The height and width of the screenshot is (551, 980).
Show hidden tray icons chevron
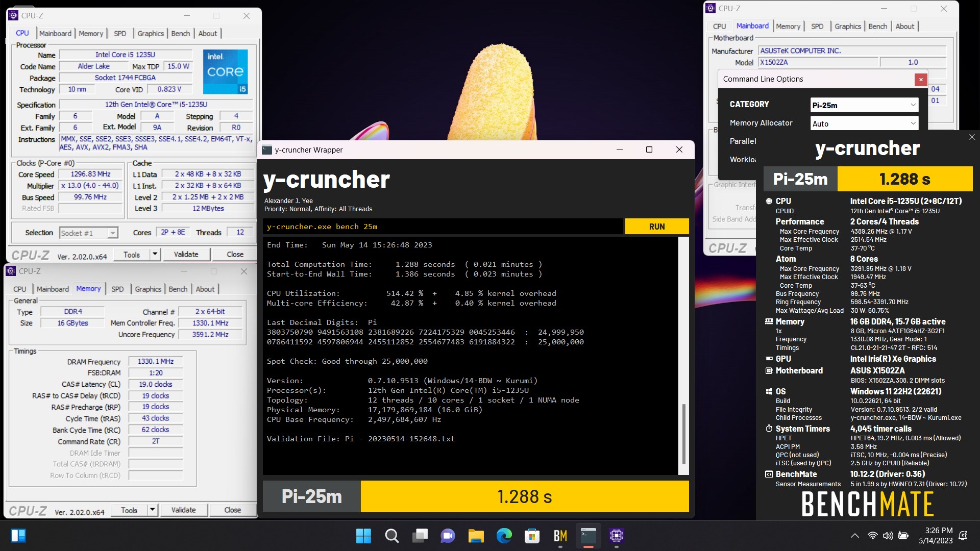854,536
